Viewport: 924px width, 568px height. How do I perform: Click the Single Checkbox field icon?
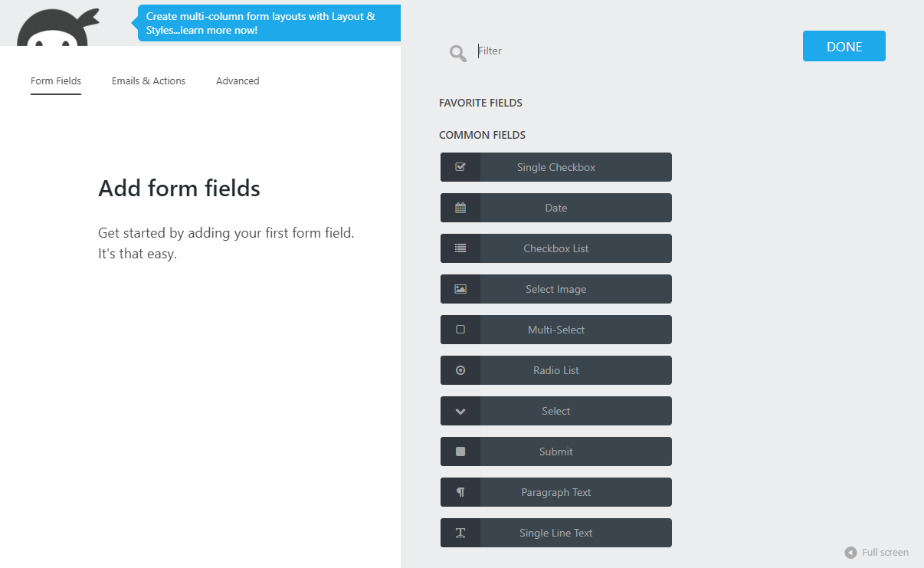460,166
